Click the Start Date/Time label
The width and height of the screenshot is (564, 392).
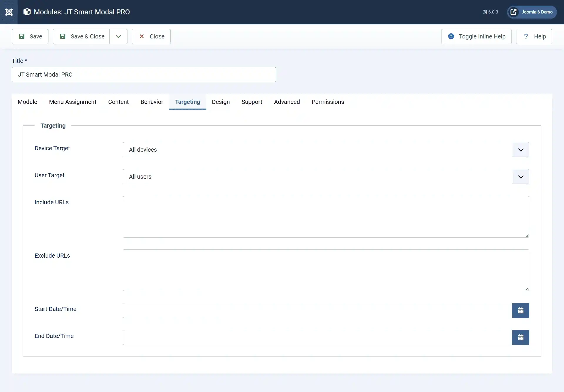tap(56, 309)
